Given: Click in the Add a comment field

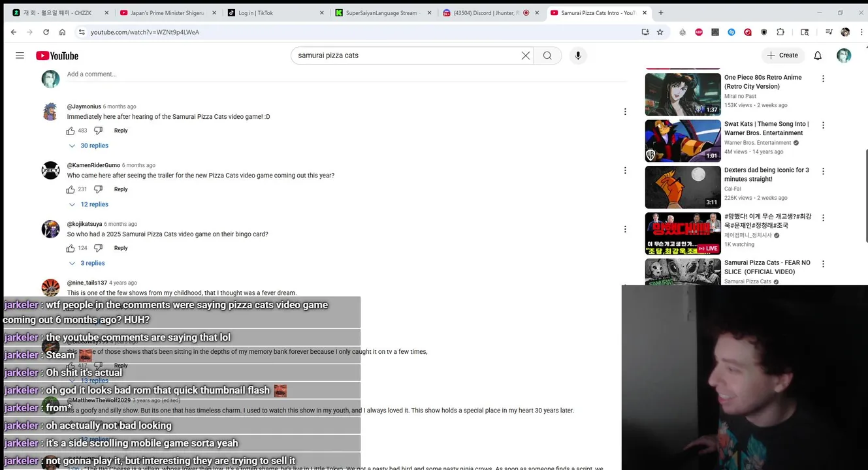Looking at the screenshot, I should click(346, 74).
